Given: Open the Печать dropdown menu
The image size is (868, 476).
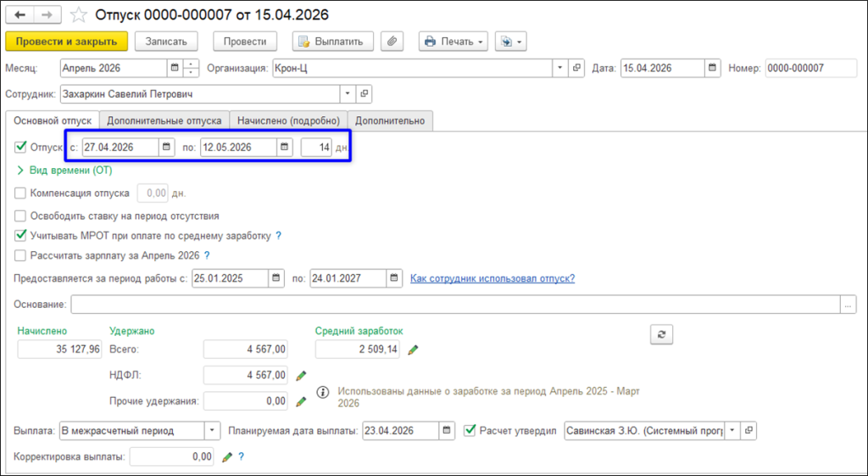Looking at the screenshot, I should click(x=453, y=42).
